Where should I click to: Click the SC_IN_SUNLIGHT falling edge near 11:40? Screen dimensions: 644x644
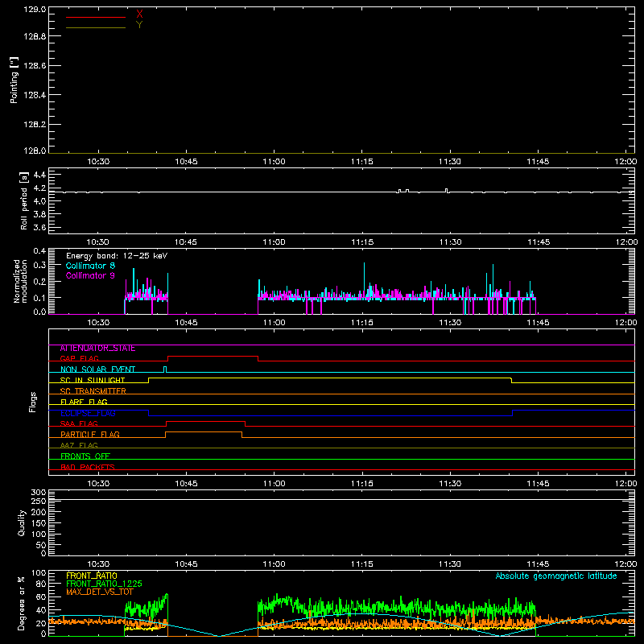(x=511, y=380)
